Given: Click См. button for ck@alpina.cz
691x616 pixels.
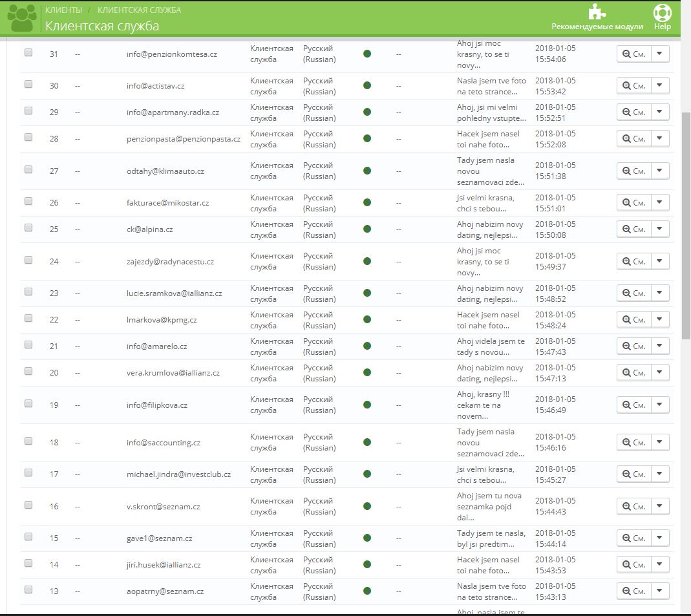Looking at the screenshot, I should pos(633,229).
